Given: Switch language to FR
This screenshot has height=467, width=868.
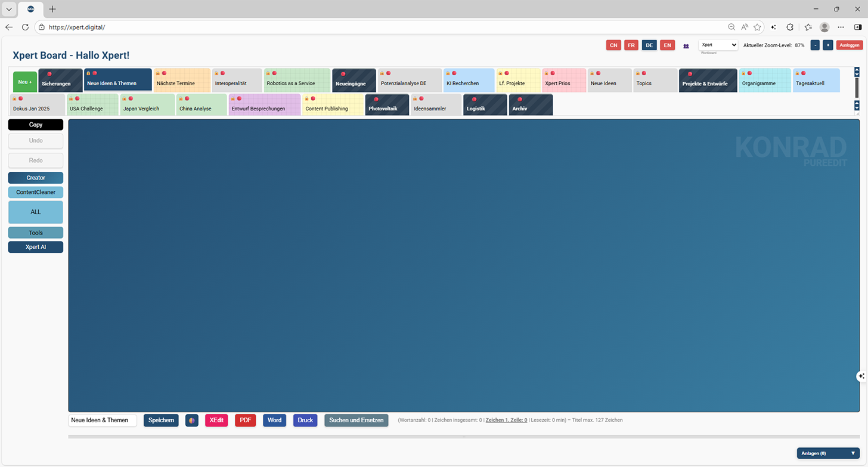Looking at the screenshot, I should 631,45.
